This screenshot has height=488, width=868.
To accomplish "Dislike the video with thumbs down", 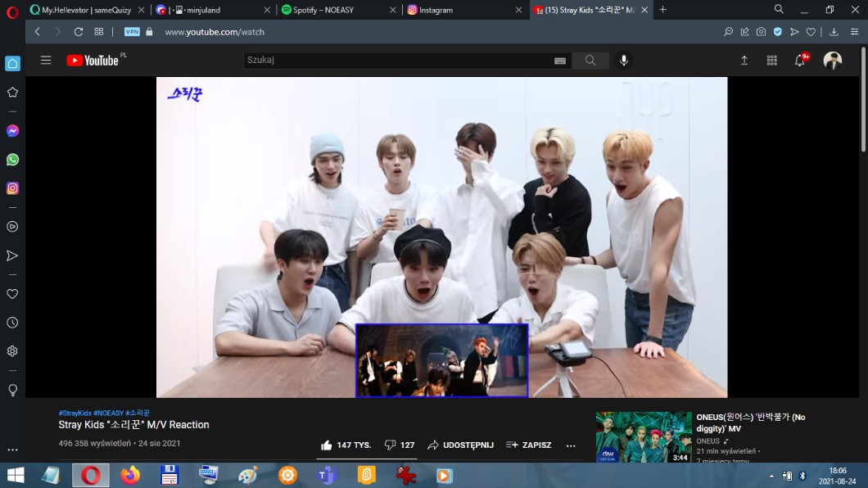I will click(390, 445).
